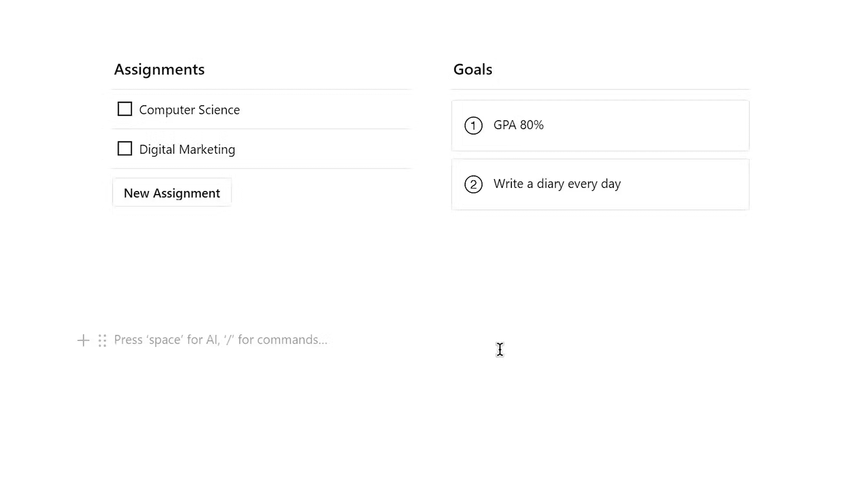Click the circled number 1 callout icon
This screenshot has height=488, width=868.
click(473, 126)
